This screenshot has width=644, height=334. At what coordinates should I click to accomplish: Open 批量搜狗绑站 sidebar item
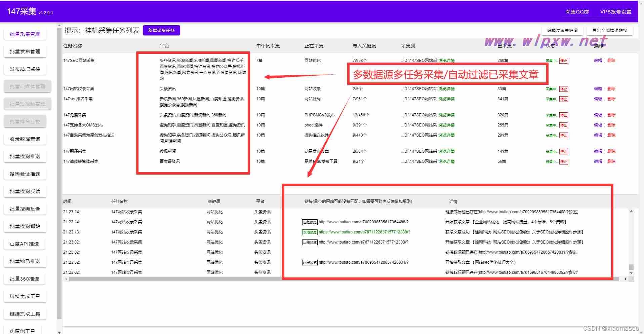tap(25, 226)
